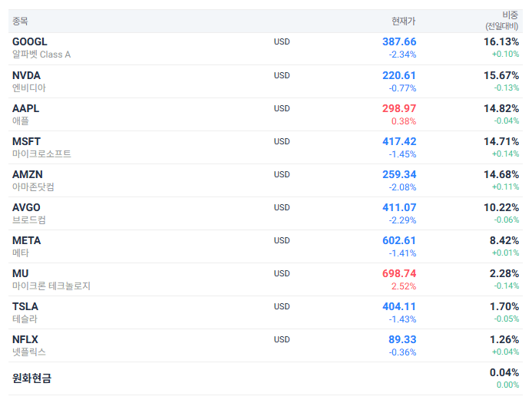
Task: Click the -2.34% change for GOOGL
Action: point(402,55)
